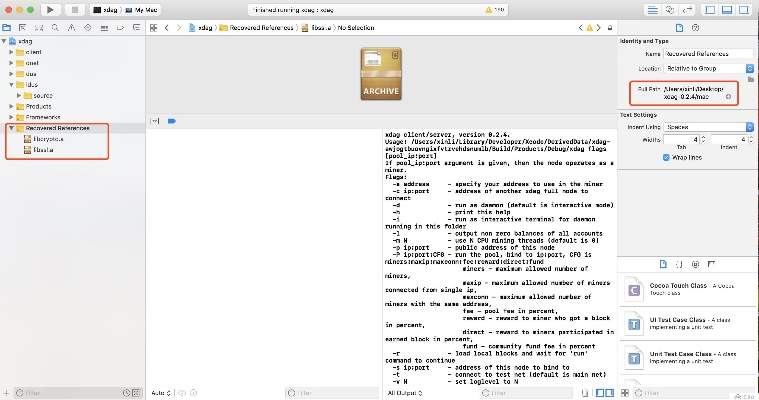Open the Quick Help inspector icon
759x400 pixels.
coord(694,27)
